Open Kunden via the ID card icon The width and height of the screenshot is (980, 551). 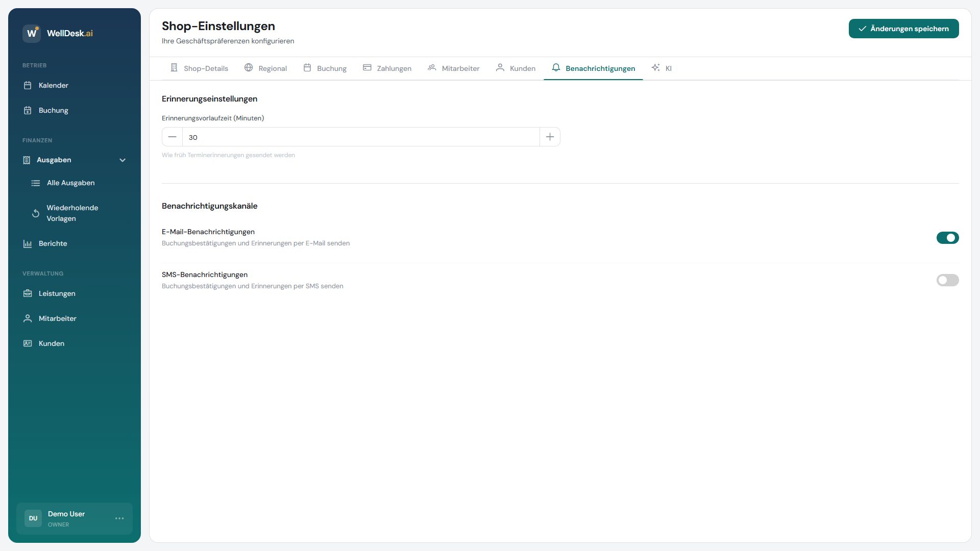28,343
